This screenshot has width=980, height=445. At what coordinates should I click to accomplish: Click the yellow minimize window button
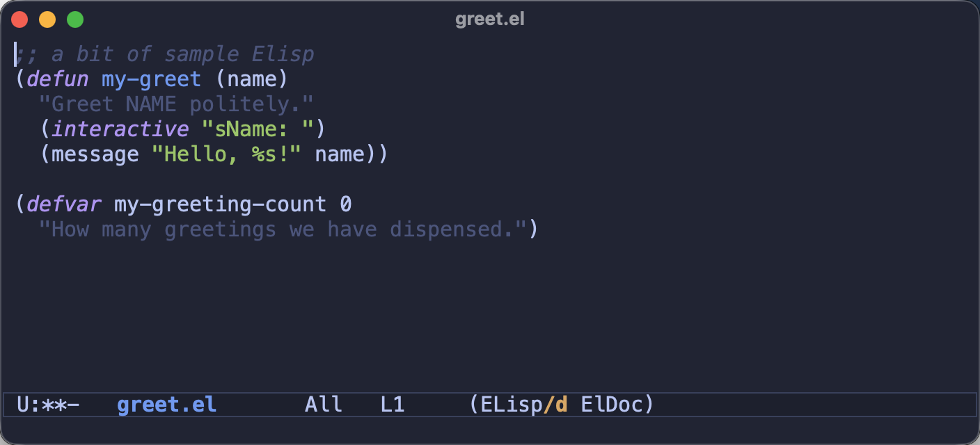coord(47,19)
